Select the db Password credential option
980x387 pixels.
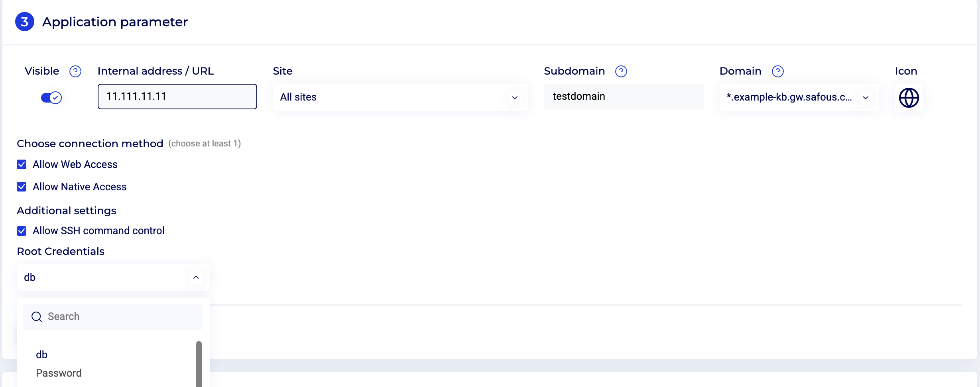pyautogui.click(x=59, y=364)
